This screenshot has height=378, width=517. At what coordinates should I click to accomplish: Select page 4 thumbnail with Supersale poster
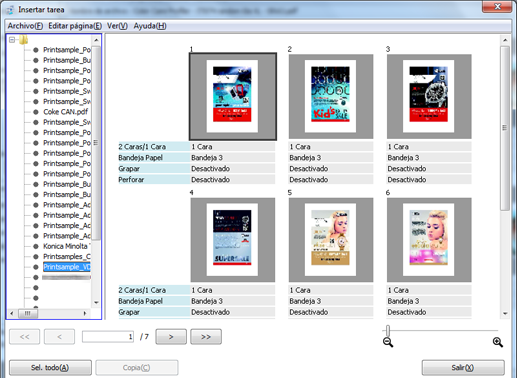(x=233, y=240)
